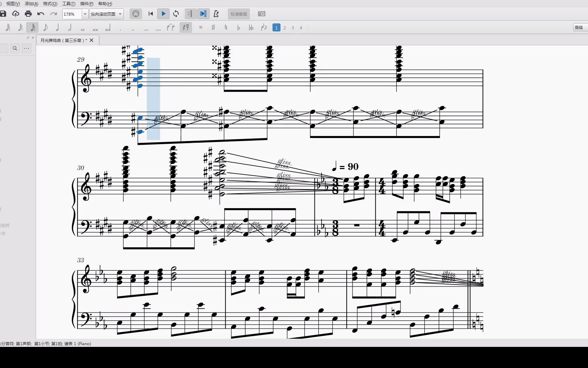
Task: Apply sharp accidental
Action: (x=213, y=28)
